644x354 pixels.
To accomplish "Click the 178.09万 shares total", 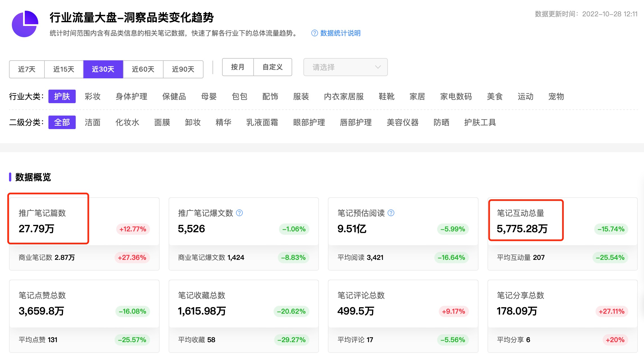I will click(517, 311).
